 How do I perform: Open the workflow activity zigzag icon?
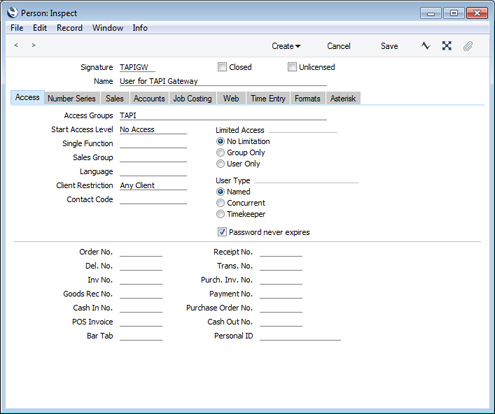[x=426, y=46]
